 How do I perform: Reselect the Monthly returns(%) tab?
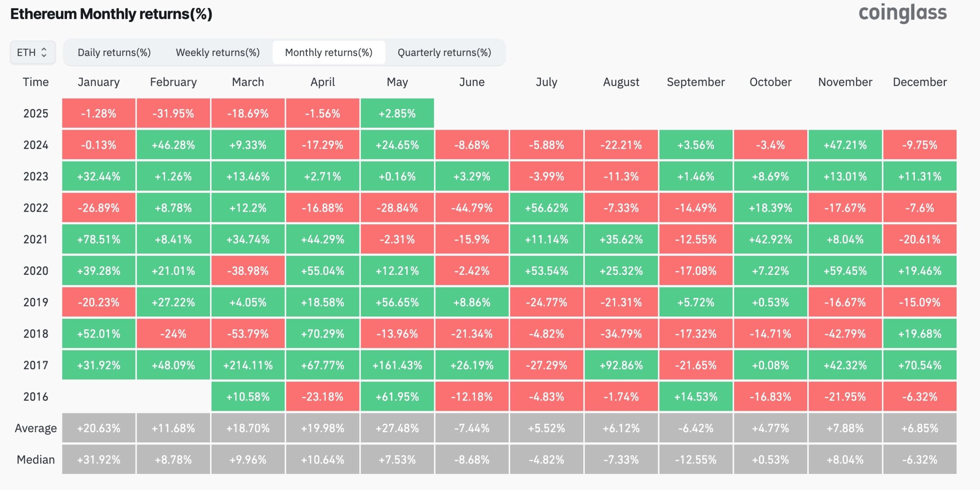pyautogui.click(x=328, y=52)
